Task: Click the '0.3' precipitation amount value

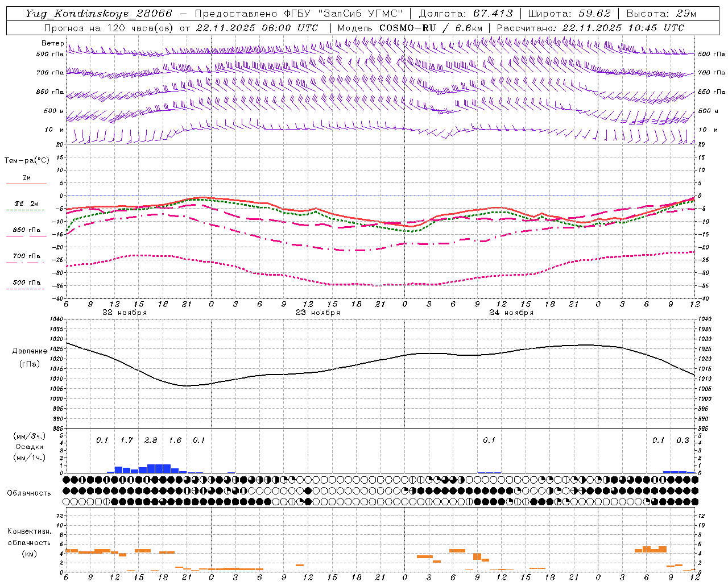Action: [682, 440]
